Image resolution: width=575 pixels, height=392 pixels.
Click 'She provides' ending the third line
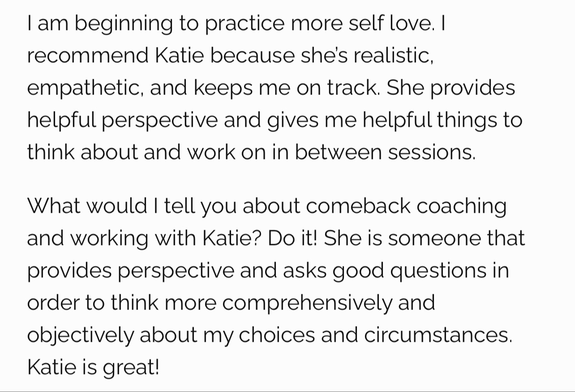pos(451,89)
